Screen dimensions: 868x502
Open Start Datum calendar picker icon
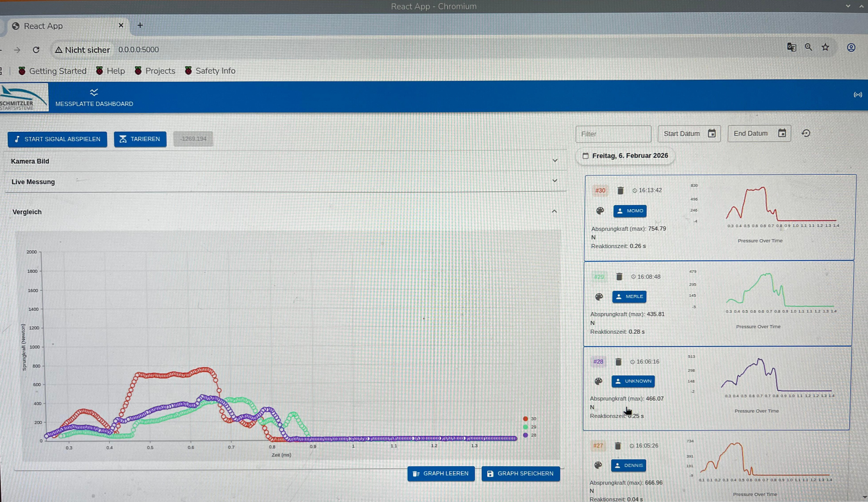point(712,134)
